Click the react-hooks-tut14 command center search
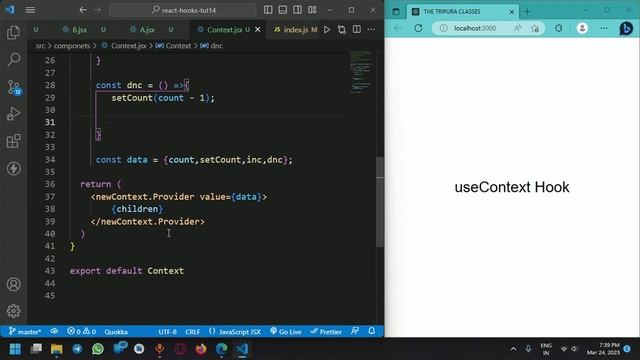 [x=183, y=10]
